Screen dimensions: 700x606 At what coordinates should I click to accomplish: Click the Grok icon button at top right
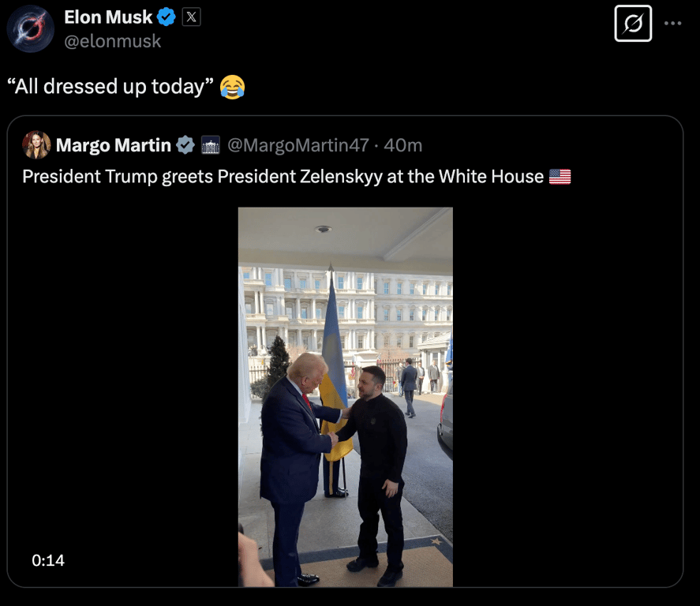click(x=633, y=24)
